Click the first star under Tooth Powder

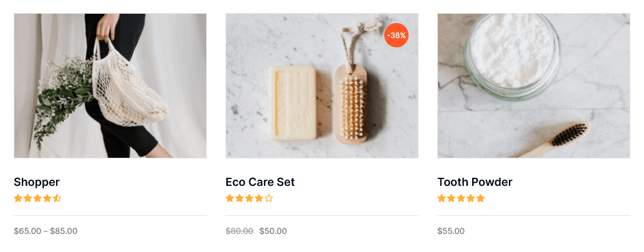pyautogui.click(x=442, y=198)
